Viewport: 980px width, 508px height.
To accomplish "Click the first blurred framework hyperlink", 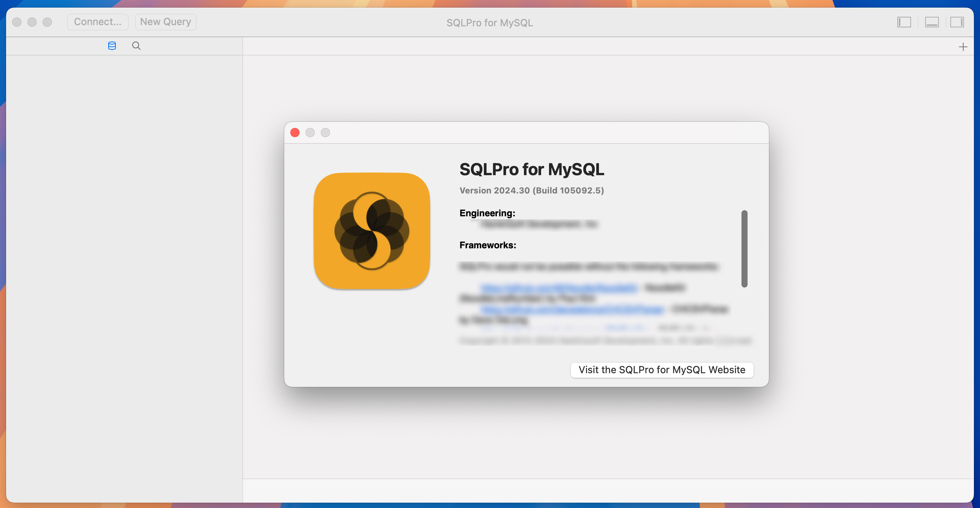I will (559, 288).
